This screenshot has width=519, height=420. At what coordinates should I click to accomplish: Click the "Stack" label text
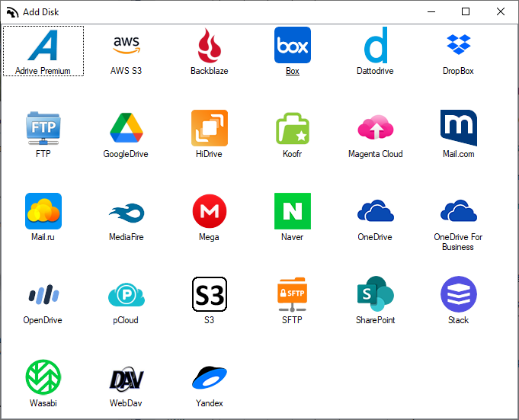tap(459, 320)
